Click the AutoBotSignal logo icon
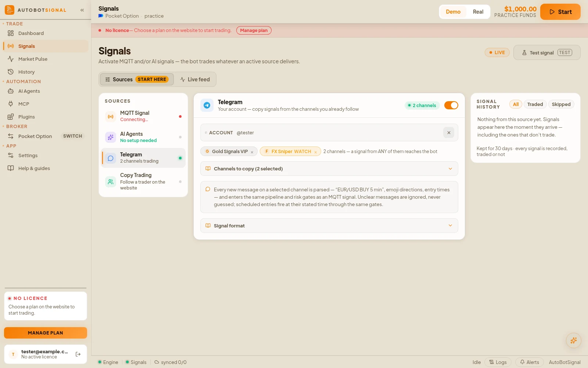 pos(10,10)
